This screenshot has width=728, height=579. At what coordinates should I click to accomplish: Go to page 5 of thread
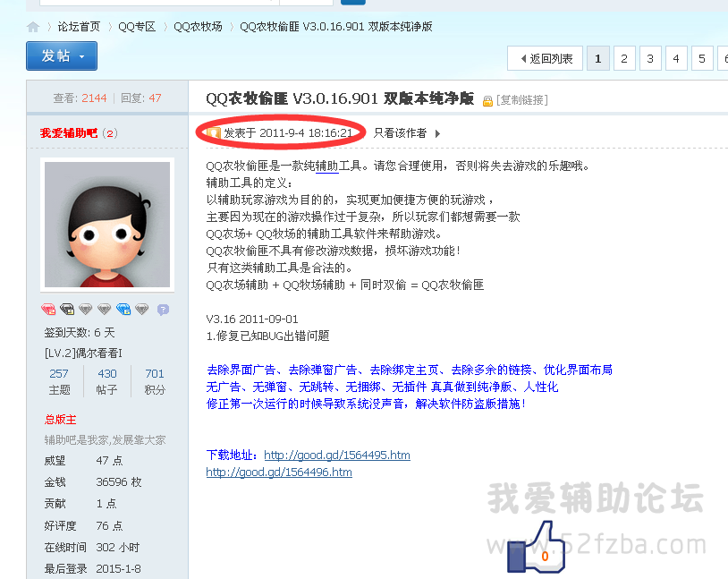[702, 58]
